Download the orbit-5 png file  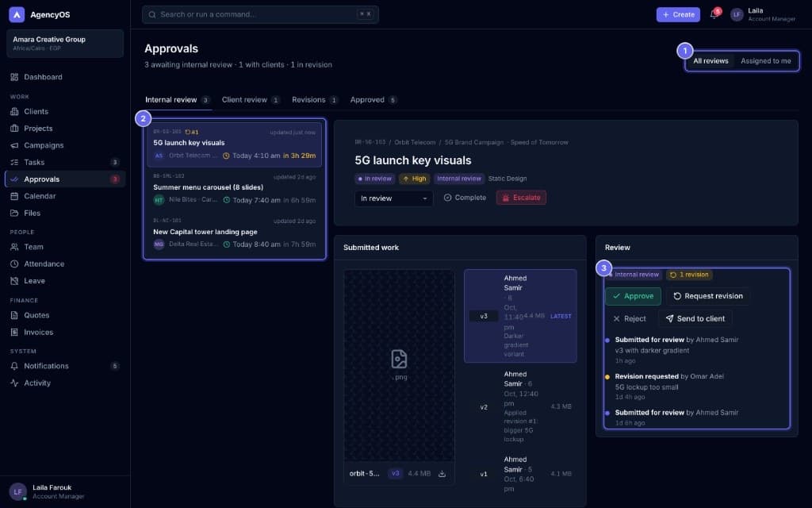[x=442, y=474]
